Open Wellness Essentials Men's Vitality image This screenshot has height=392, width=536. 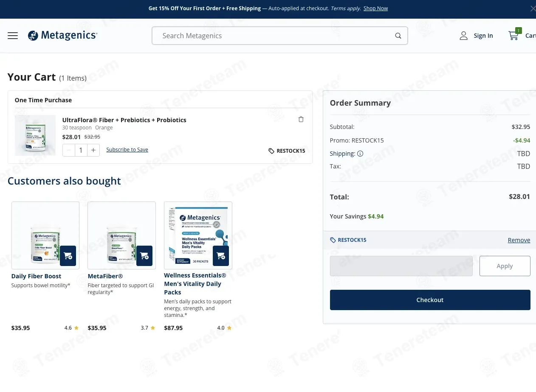(x=198, y=235)
